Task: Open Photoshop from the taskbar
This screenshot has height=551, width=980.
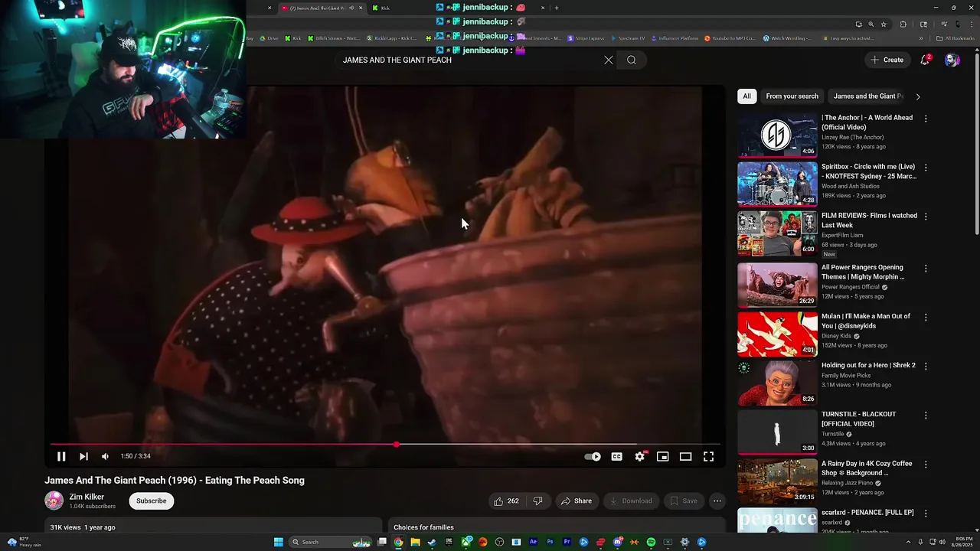Action: click(550, 542)
